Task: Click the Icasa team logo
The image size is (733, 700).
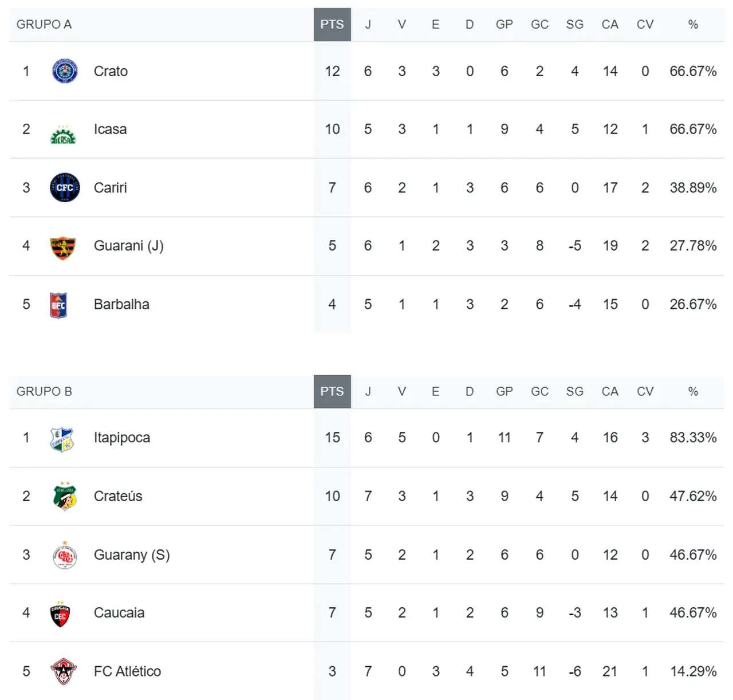Action: 63,135
